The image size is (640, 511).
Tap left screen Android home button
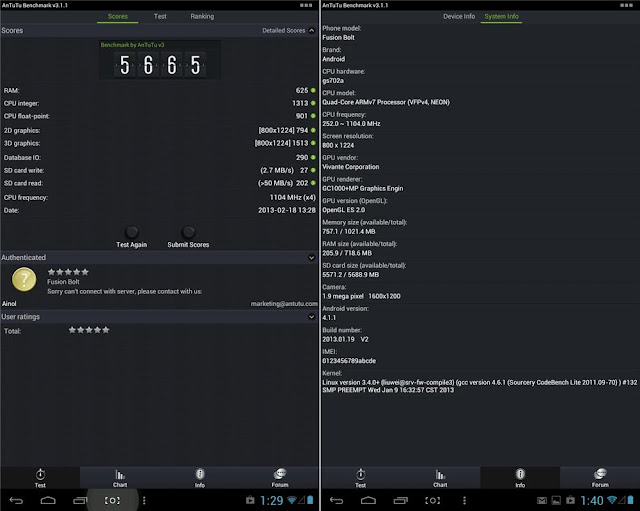(48, 500)
